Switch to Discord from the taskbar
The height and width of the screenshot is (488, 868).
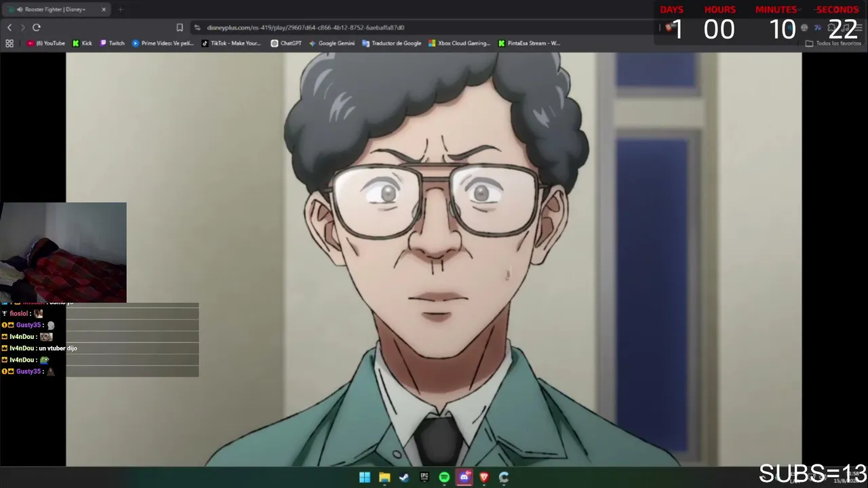coord(464,477)
